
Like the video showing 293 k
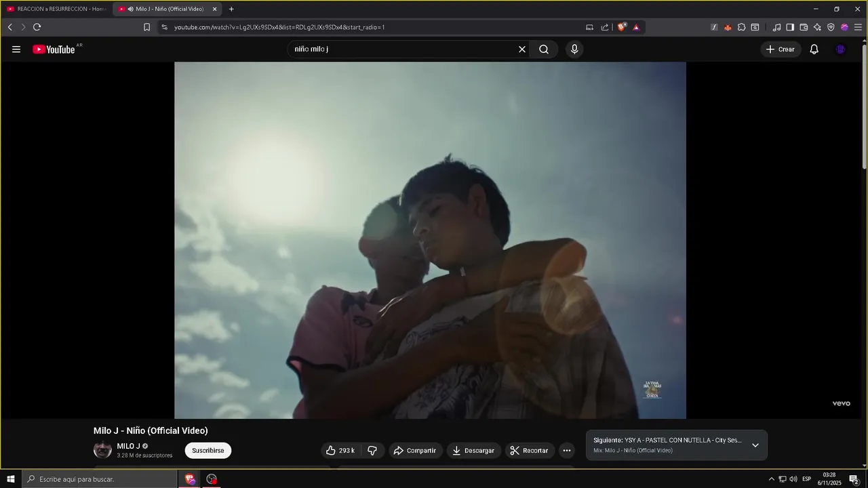[340, 451]
